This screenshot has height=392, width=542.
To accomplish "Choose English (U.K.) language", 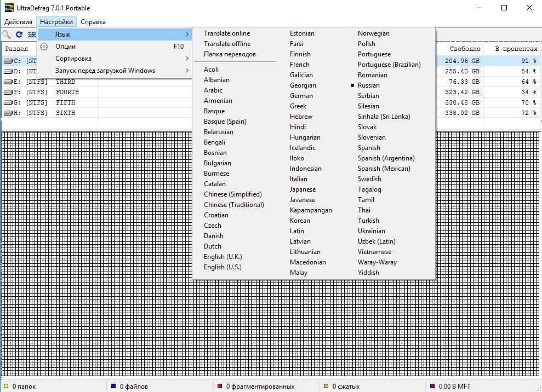I will pyautogui.click(x=223, y=257).
